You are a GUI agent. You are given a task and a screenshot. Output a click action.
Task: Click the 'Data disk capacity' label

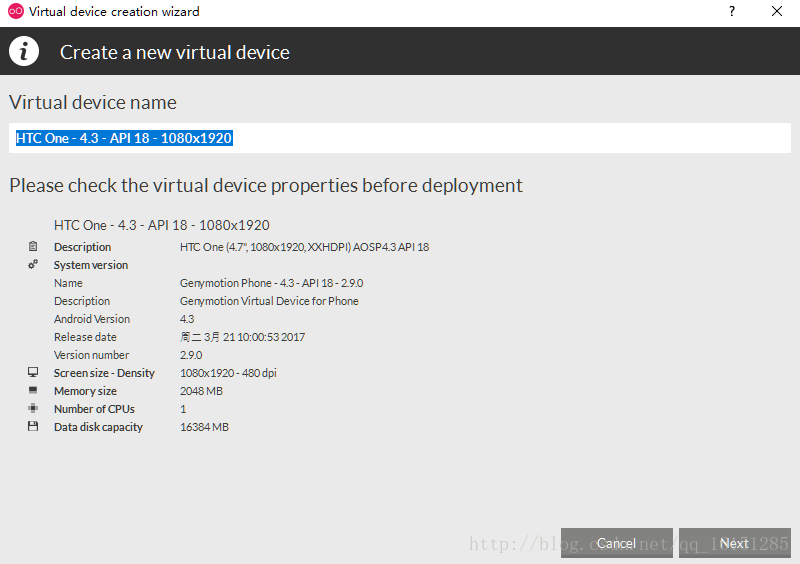click(98, 427)
